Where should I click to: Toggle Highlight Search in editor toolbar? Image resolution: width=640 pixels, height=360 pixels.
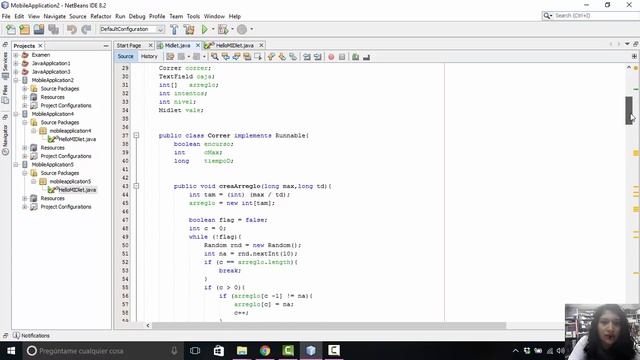247,57
